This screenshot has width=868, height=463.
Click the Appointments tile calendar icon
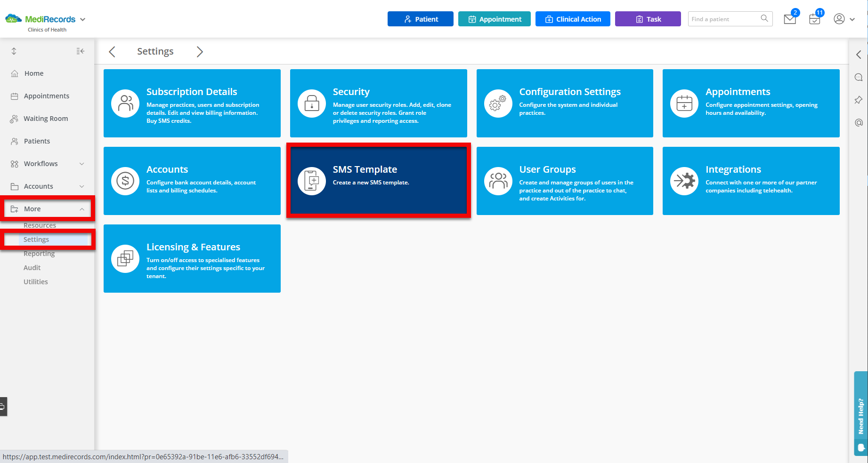[684, 103]
